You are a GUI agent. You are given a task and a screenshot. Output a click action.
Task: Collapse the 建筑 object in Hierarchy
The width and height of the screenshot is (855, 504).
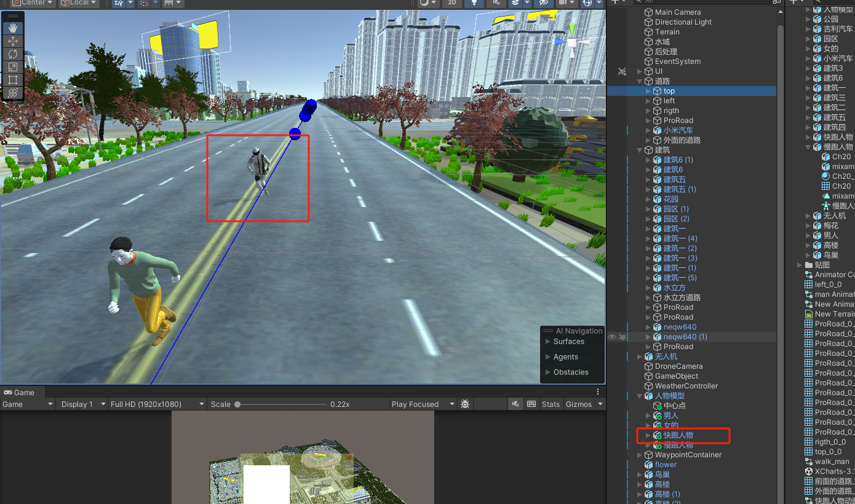[x=640, y=150]
